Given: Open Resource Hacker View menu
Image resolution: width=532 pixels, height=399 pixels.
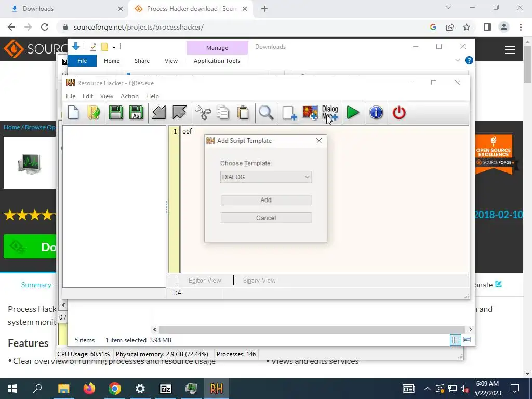Looking at the screenshot, I should click(x=107, y=96).
